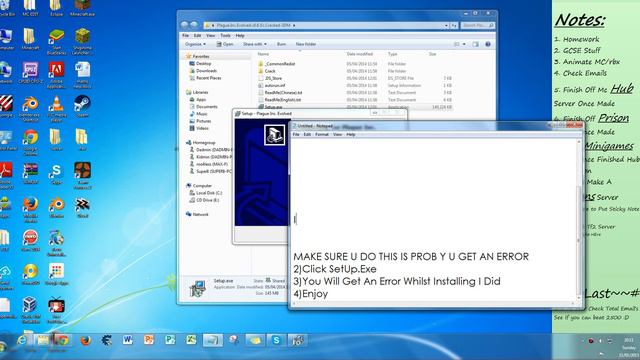Click the Firefox icon in the taskbar

[85, 340]
